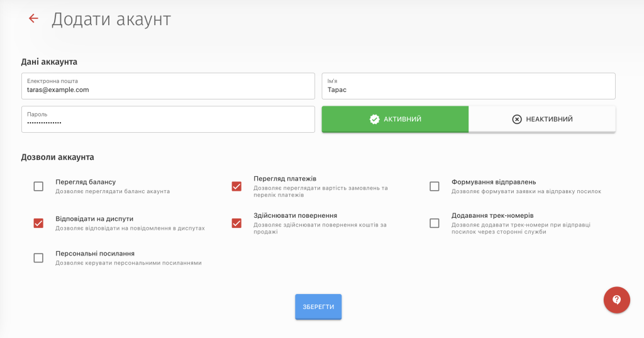Click the Додавання трек-номерів label text
The height and width of the screenshot is (338, 644).
click(x=492, y=215)
